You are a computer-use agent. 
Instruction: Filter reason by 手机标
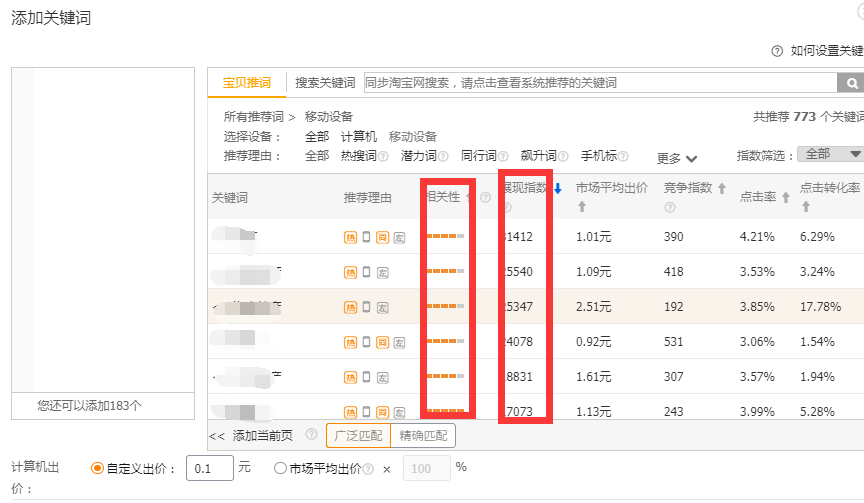pos(599,156)
